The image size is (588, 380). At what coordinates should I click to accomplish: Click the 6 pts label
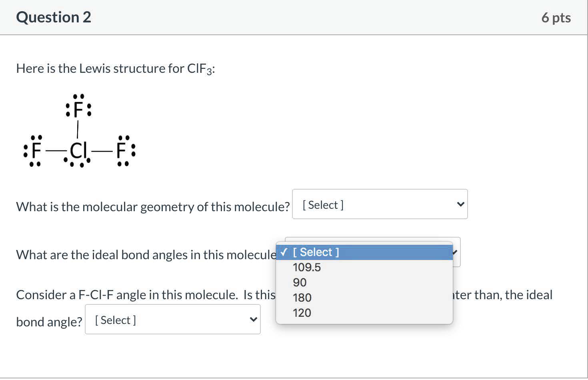click(556, 18)
